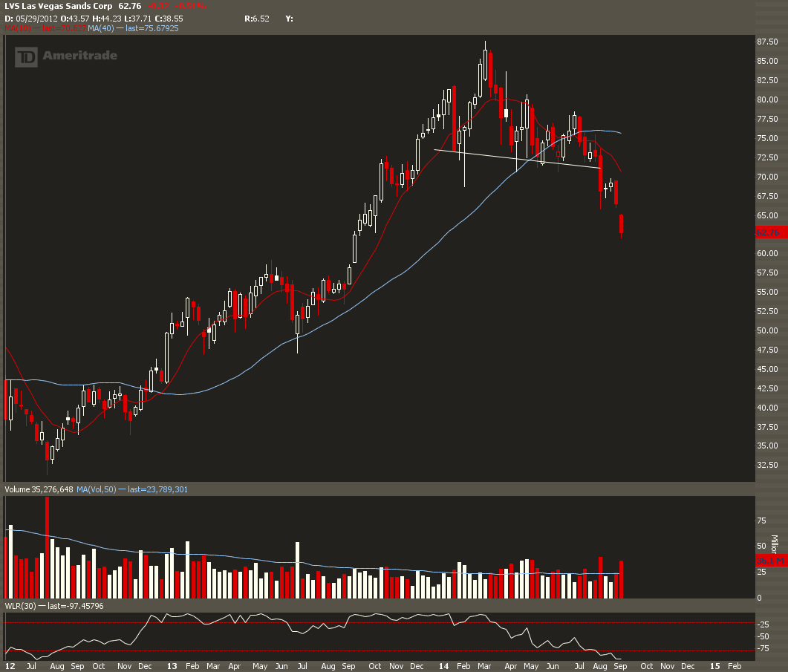Click the 32.50 price axis label
This screenshot has height=672, width=788.
[767, 465]
